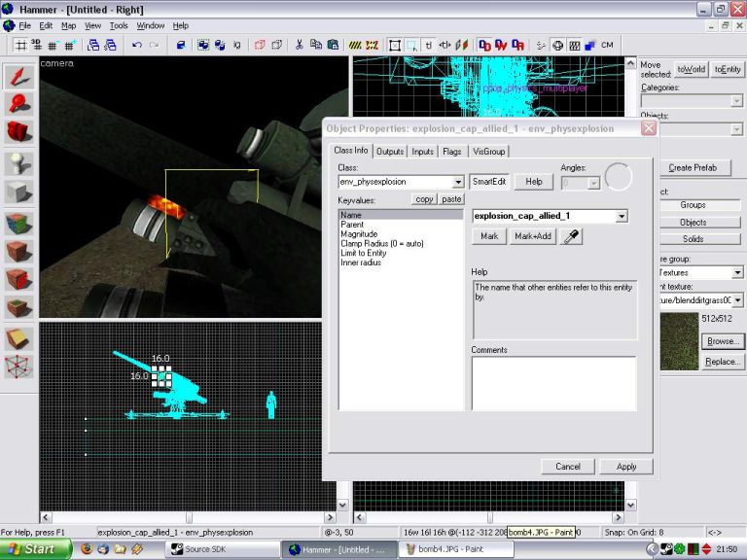Toggle 3D grid display in toolbar

(x=36, y=46)
